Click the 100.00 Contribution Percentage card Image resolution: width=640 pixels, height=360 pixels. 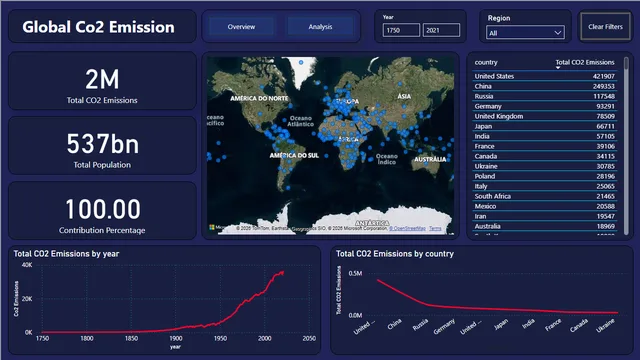coord(102,211)
